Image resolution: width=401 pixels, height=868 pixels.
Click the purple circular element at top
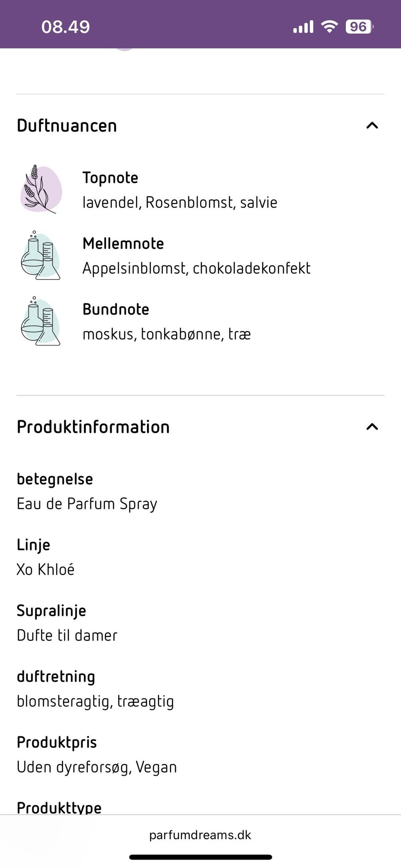click(x=125, y=46)
